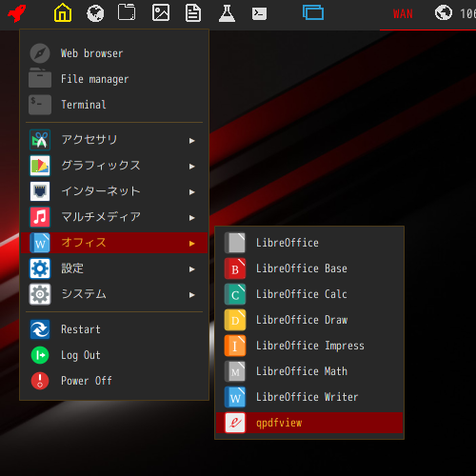This screenshot has height=476, width=476.
Task: Launch LibreOffice Writer
Action: click(309, 397)
